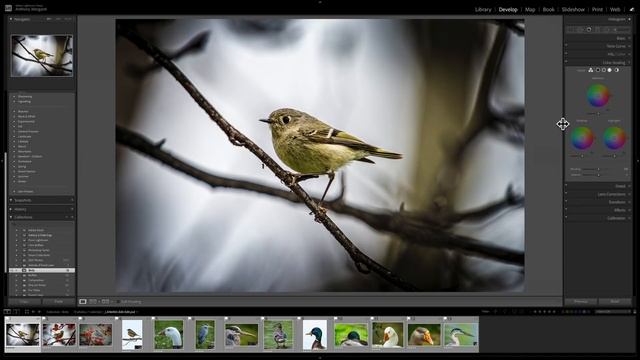
Task: Show Color Grading 3-way wheels view icon
Action: tap(591, 70)
